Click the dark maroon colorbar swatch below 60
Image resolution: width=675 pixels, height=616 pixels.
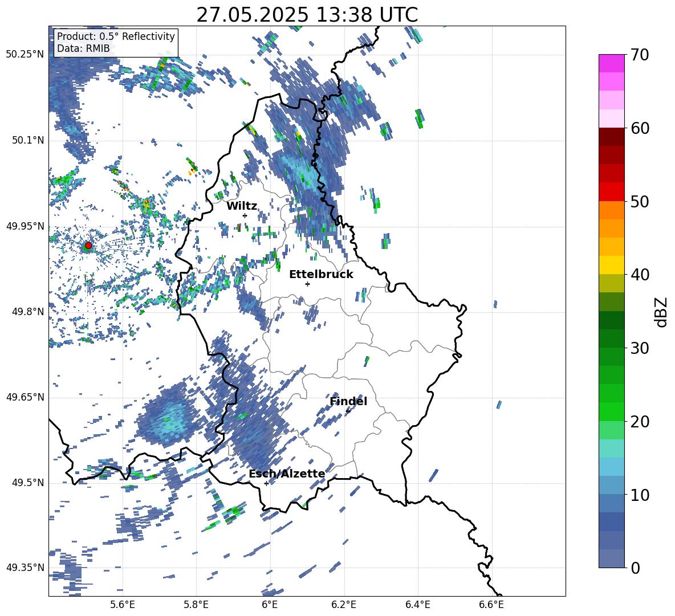[611, 137]
